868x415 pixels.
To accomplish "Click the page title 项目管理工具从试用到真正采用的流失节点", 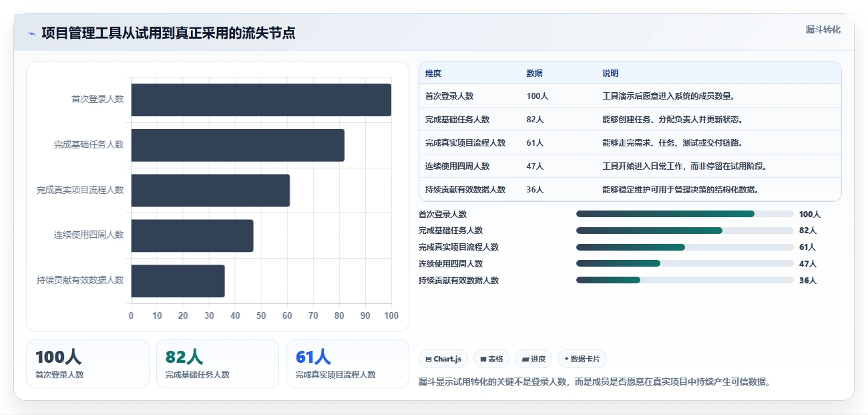I will (x=168, y=33).
